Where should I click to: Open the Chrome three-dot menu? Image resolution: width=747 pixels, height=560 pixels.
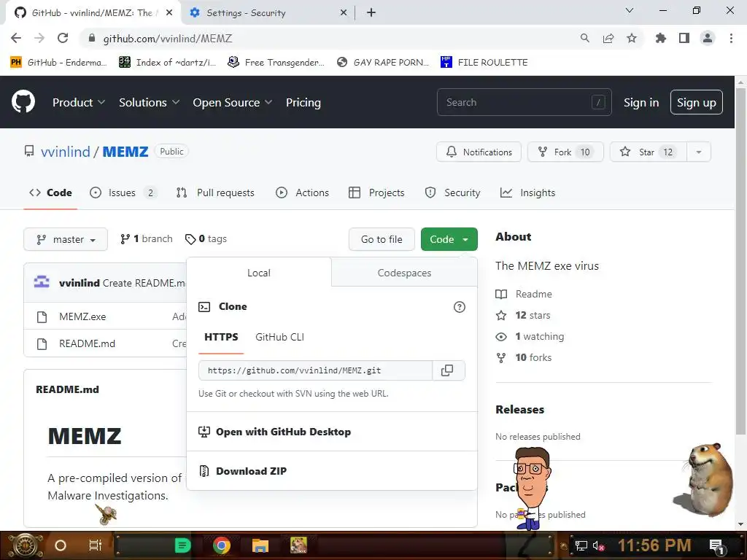pyautogui.click(x=731, y=38)
